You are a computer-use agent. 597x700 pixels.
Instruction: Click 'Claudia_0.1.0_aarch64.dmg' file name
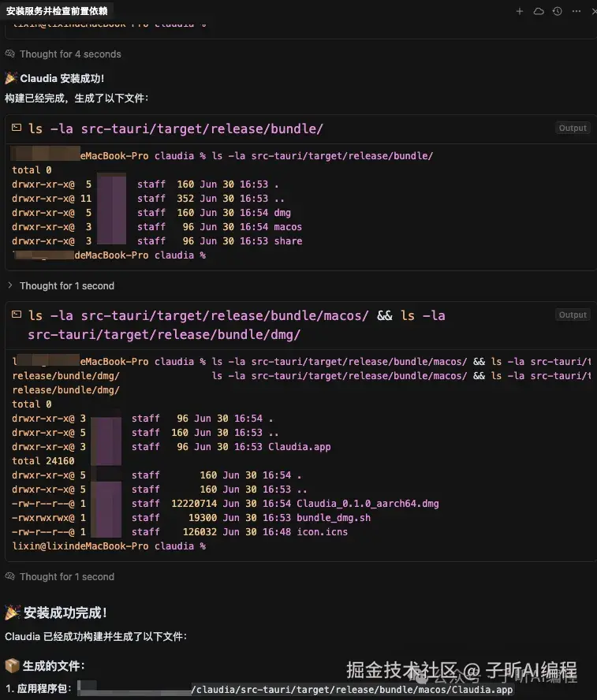tap(368, 504)
